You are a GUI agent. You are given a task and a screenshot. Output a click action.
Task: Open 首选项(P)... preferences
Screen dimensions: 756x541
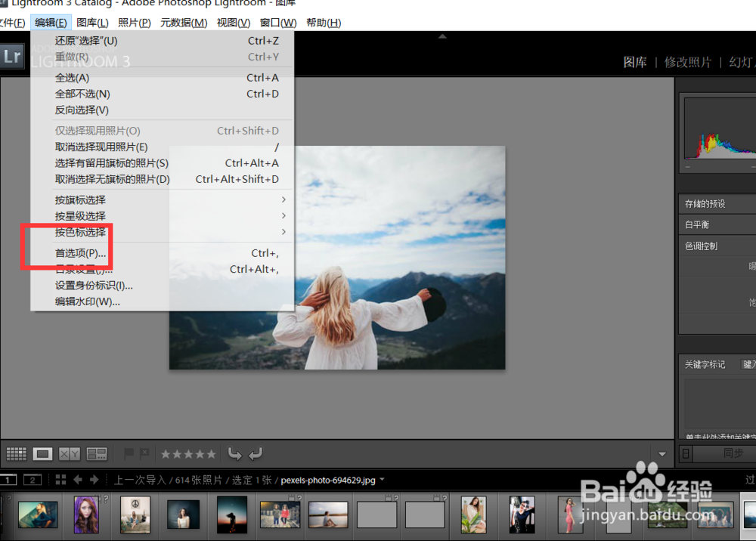(x=162, y=253)
